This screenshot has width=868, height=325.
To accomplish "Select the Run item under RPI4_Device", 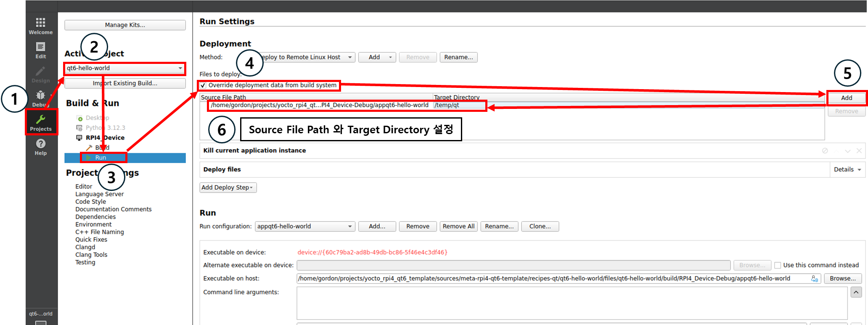I will click(101, 158).
